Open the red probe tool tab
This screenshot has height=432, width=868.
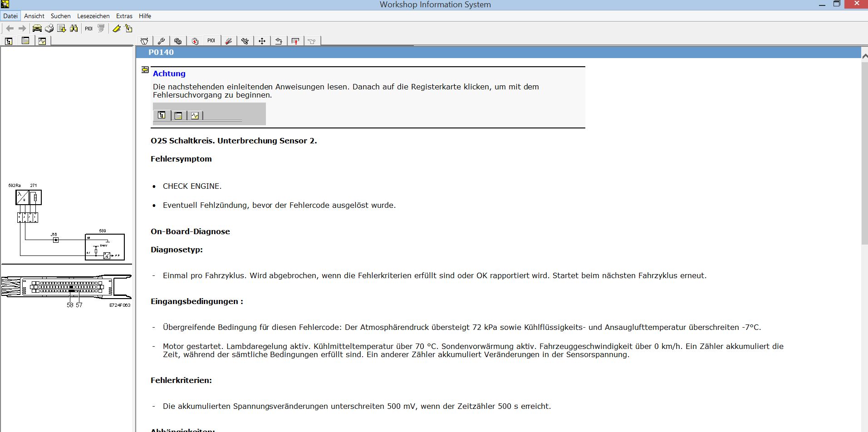(229, 41)
